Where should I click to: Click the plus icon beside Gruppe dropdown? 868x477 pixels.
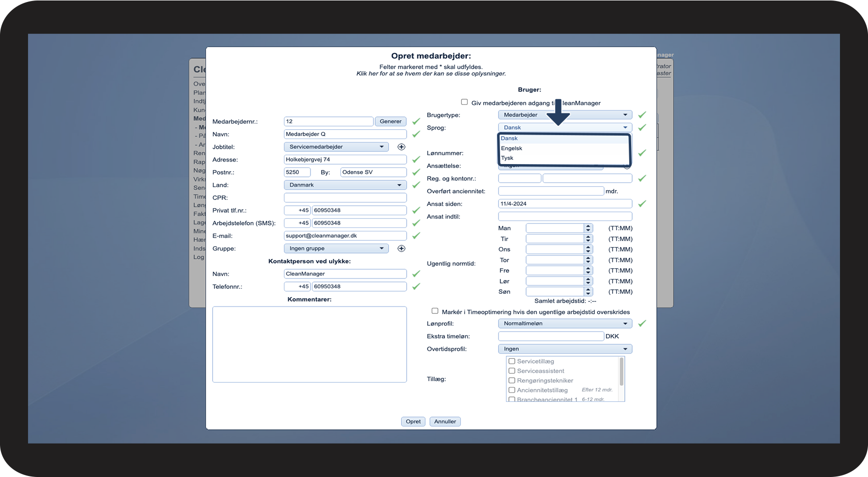401,249
